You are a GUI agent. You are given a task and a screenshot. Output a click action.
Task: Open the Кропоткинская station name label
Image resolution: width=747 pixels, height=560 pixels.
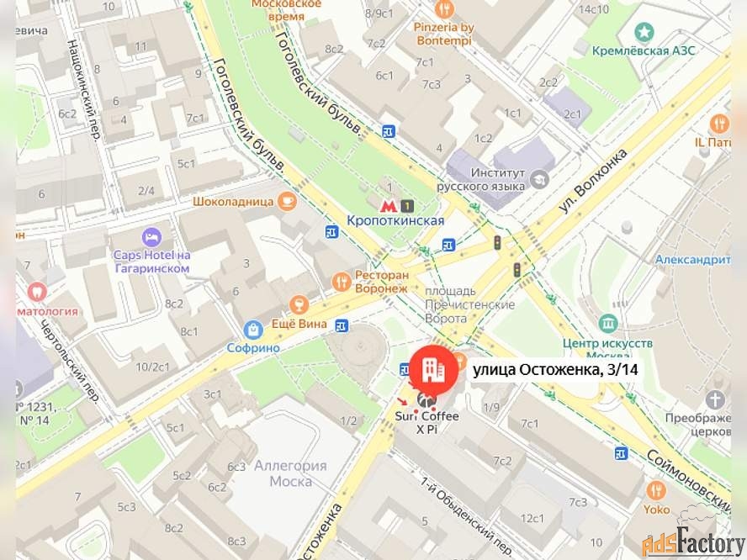click(x=395, y=221)
